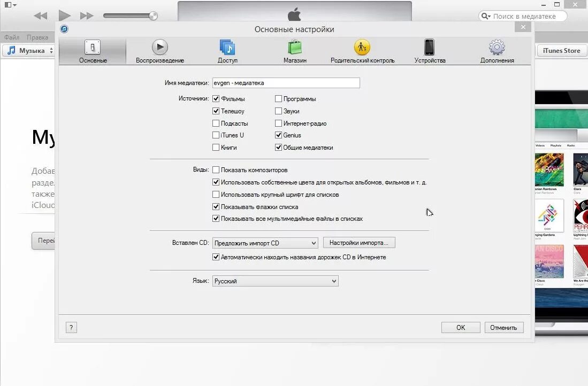Click the Singing Gardens album cover
Viewport: 588px width, 386px height.
click(549, 215)
